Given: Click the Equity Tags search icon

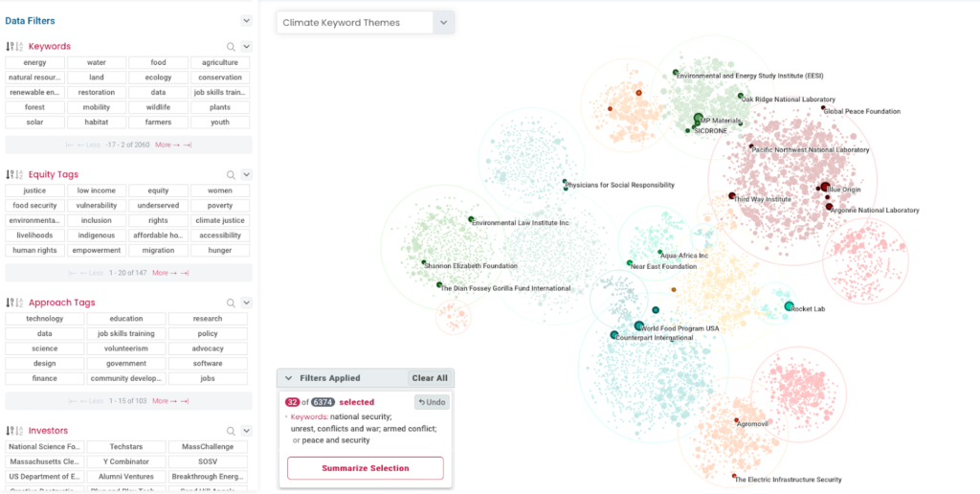Looking at the screenshot, I should [231, 175].
